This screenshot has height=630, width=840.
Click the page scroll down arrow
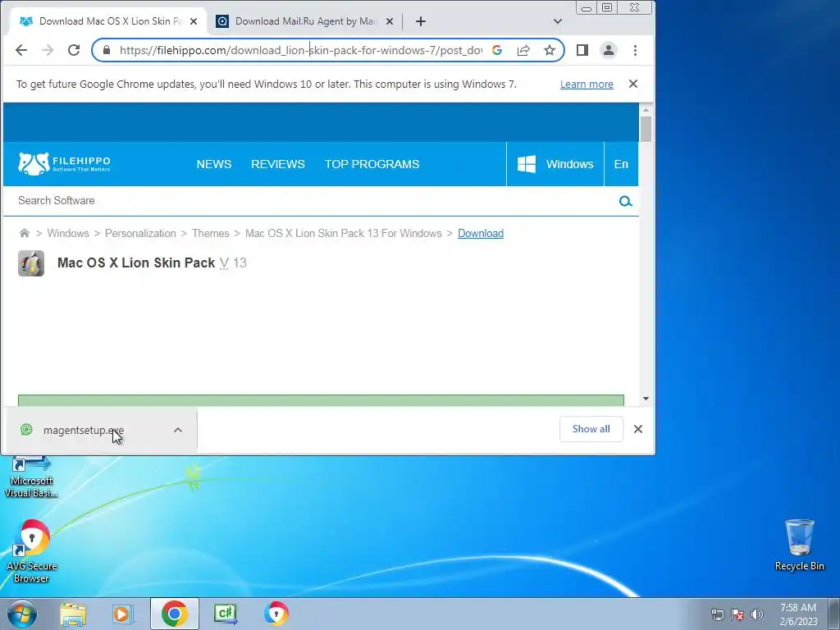tap(646, 399)
